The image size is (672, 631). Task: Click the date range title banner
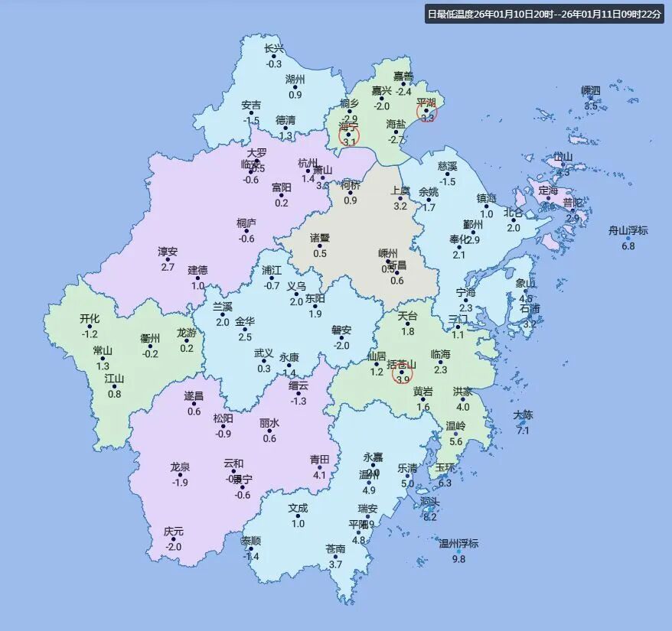tap(547, 12)
